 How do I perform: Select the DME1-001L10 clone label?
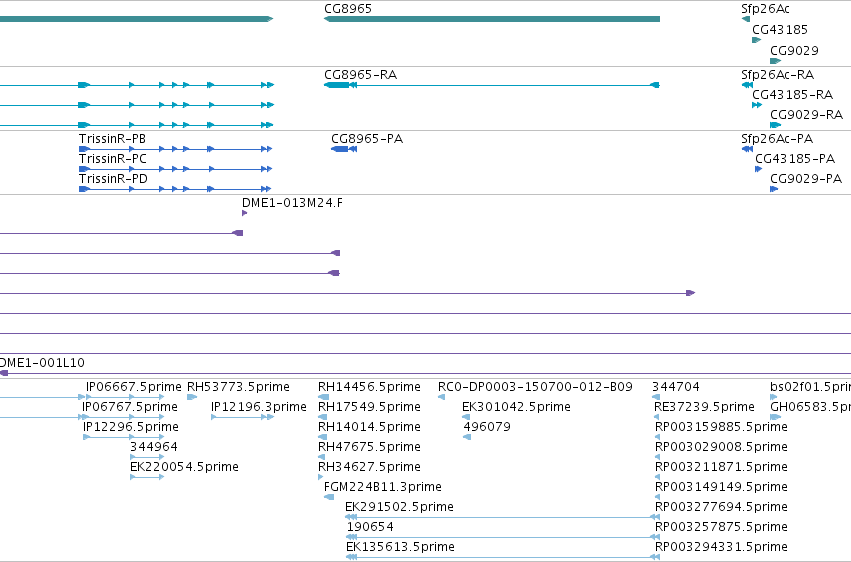pos(42,363)
